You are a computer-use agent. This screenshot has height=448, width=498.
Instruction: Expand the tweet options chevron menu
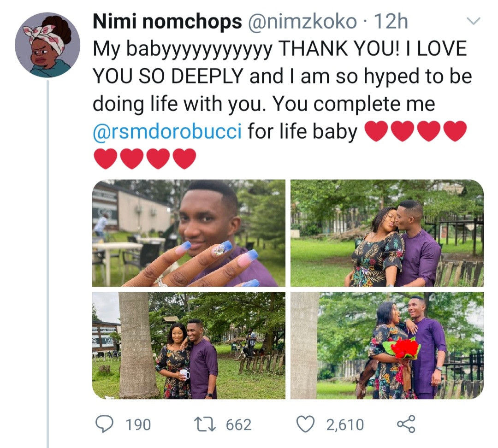474,21
